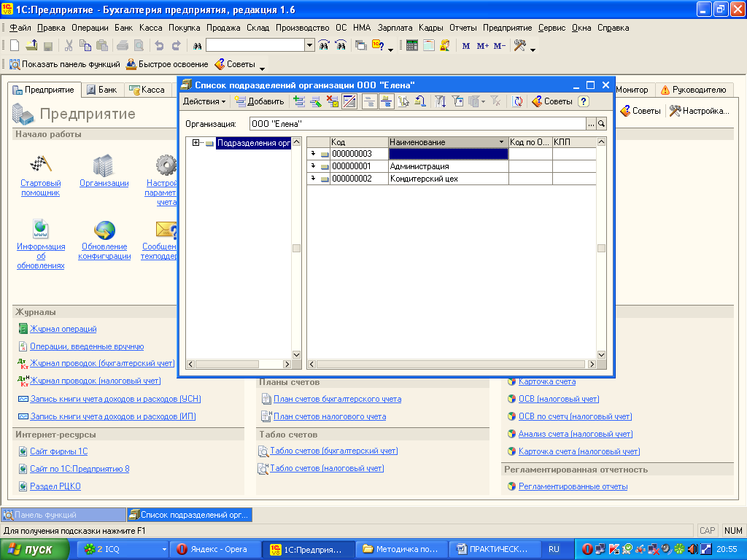The image size is (747, 560).
Task: Click the Cut scissors icon
Action: [x=69, y=46]
